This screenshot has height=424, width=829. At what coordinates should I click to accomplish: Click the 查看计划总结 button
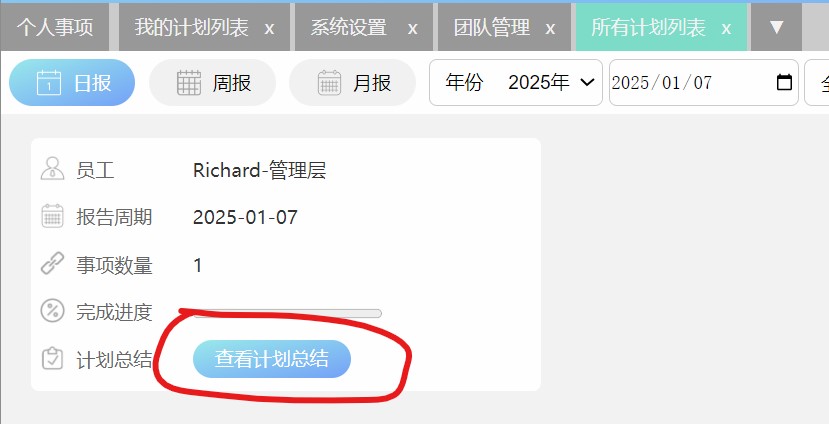(272, 358)
